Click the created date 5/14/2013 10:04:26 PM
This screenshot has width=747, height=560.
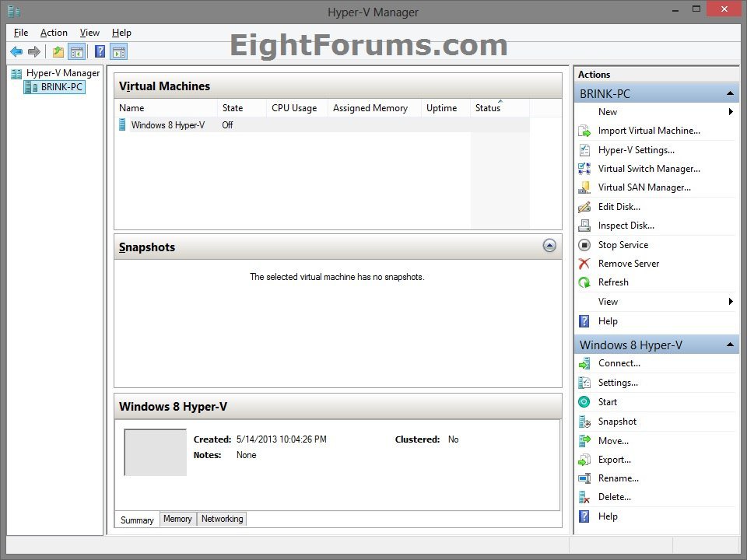click(282, 439)
